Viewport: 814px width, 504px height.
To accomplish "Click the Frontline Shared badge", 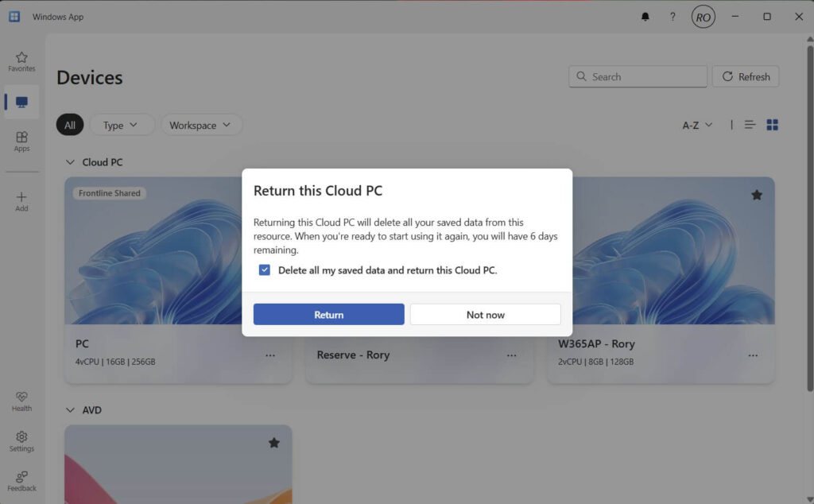I will point(110,193).
